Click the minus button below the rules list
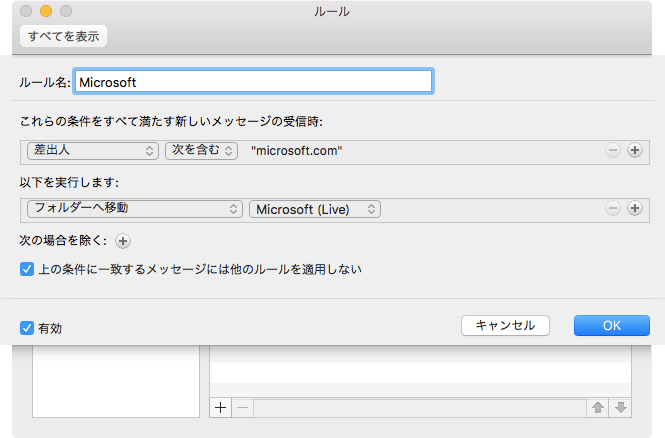 243,407
